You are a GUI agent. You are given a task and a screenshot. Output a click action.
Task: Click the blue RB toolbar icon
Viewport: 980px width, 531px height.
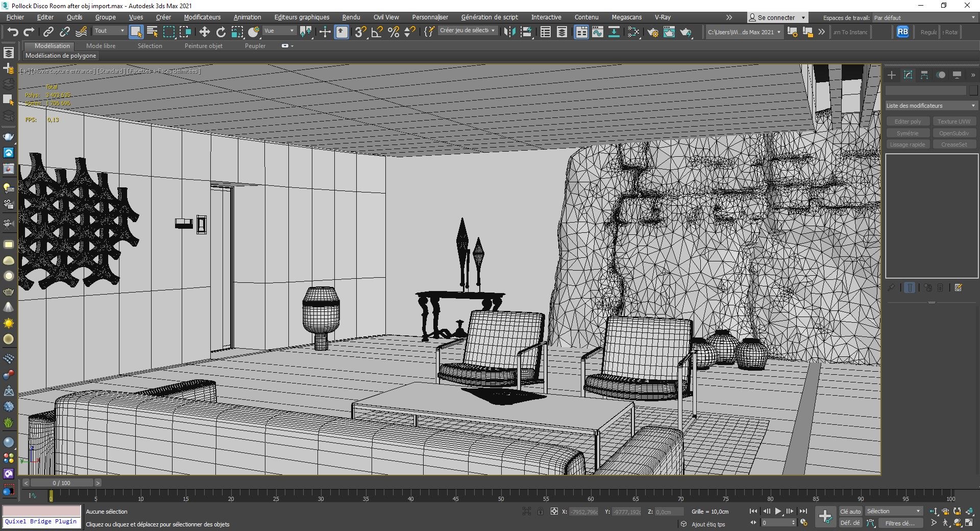pyautogui.click(x=903, y=32)
